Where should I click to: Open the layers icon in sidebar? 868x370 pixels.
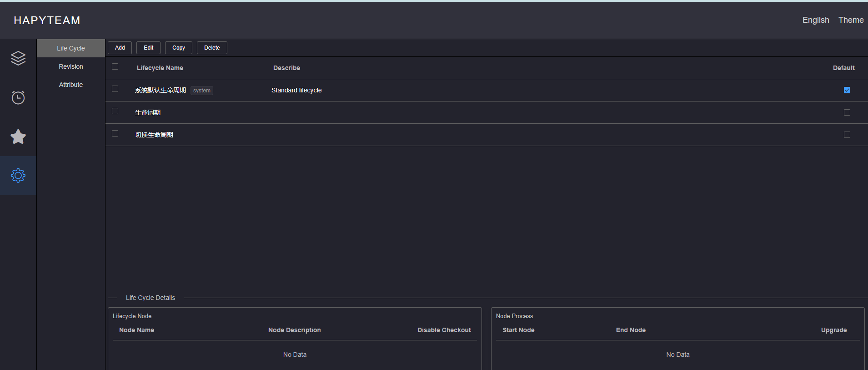coord(18,58)
